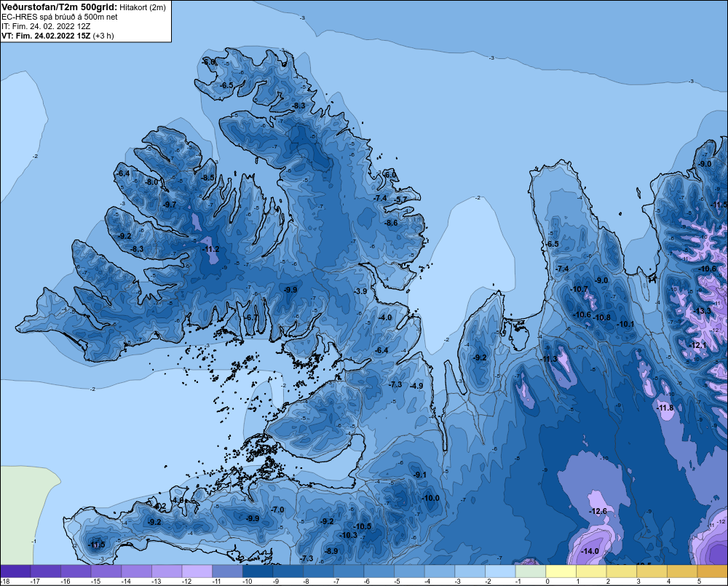Screen dimensions: 728x586
Task: Click the -8.0 temperature label
Action: [x=152, y=183]
